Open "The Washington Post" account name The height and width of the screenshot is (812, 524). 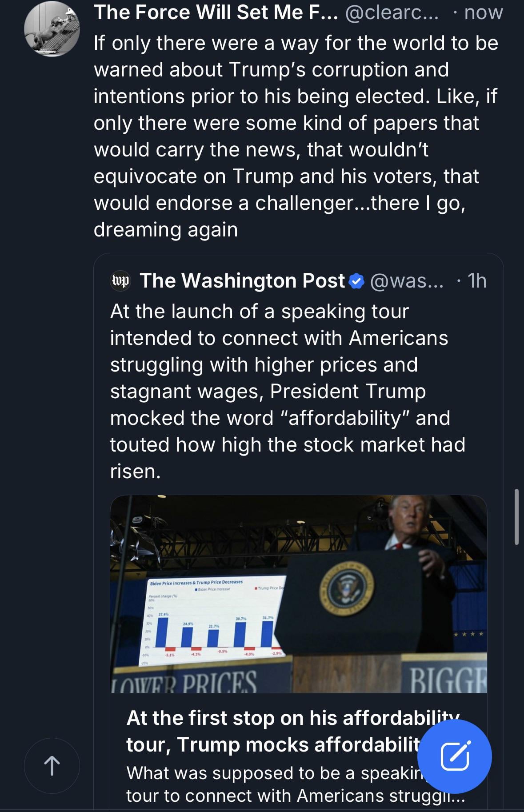tap(242, 281)
